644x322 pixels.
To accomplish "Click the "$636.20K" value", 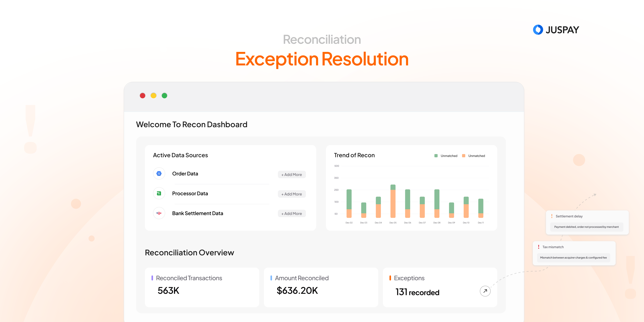I will (x=297, y=291).
